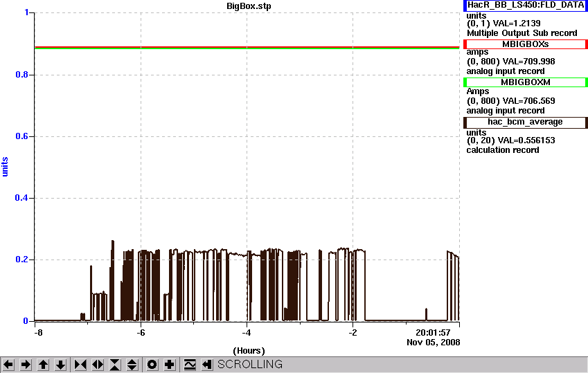588x373 pixels.
Task: Select the hac_bcm_average curve legend
Action: click(526, 122)
